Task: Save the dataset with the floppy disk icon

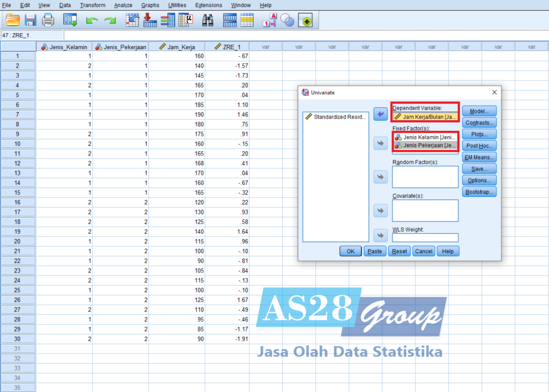Action: (x=30, y=21)
